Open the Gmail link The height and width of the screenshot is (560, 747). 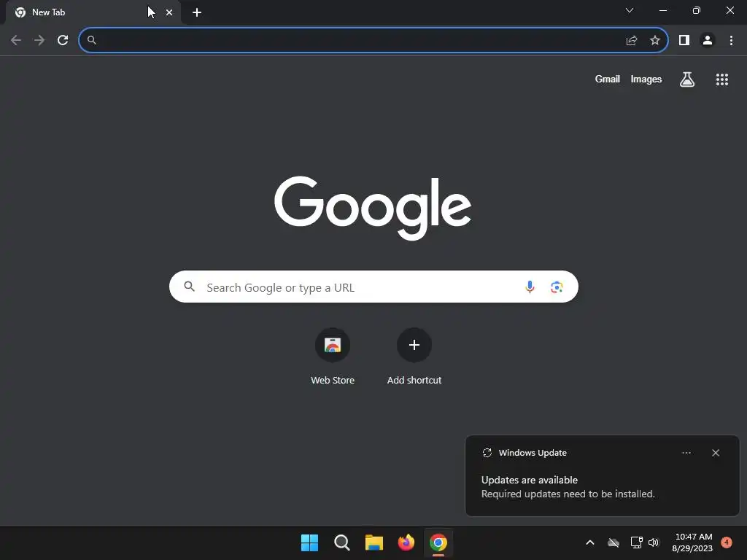click(x=608, y=79)
